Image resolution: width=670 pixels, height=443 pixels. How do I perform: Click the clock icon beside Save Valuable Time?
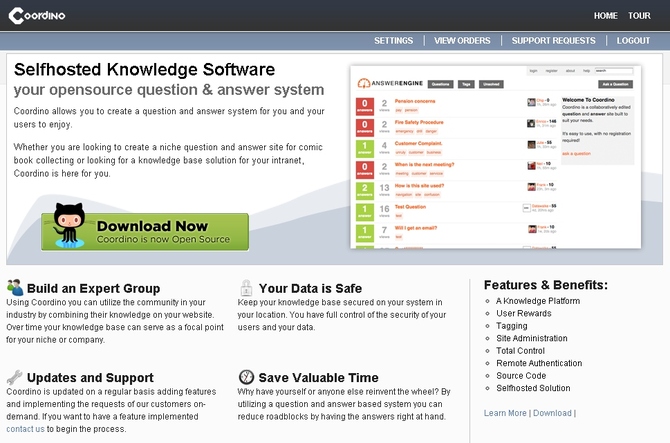pyautogui.click(x=246, y=377)
